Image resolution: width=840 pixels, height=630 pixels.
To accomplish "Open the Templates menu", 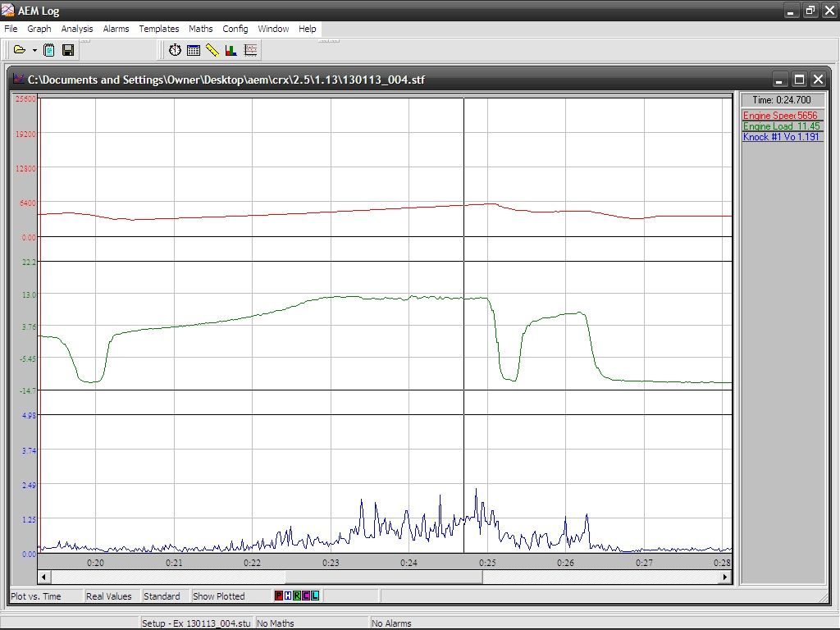I will click(x=159, y=29).
